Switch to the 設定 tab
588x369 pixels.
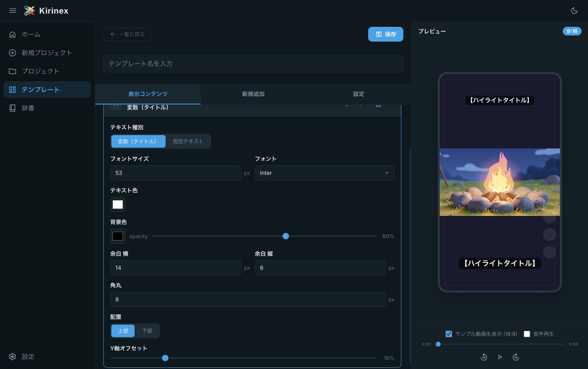(x=358, y=94)
